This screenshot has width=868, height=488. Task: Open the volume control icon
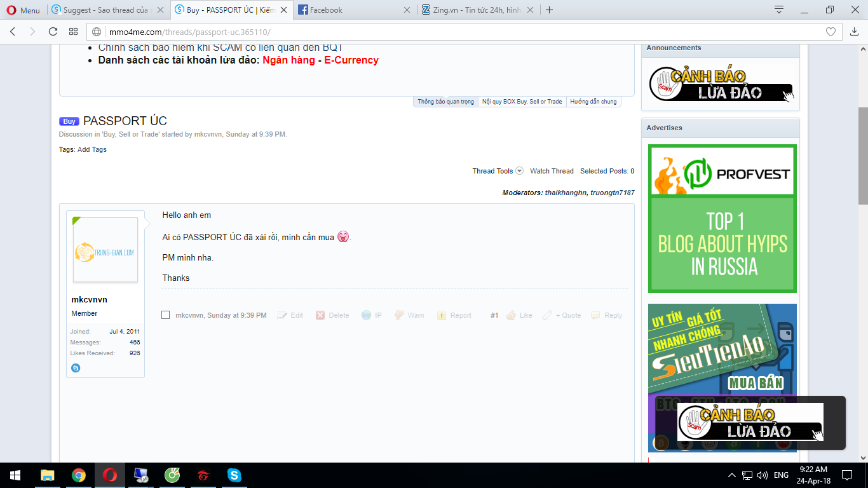click(762, 475)
